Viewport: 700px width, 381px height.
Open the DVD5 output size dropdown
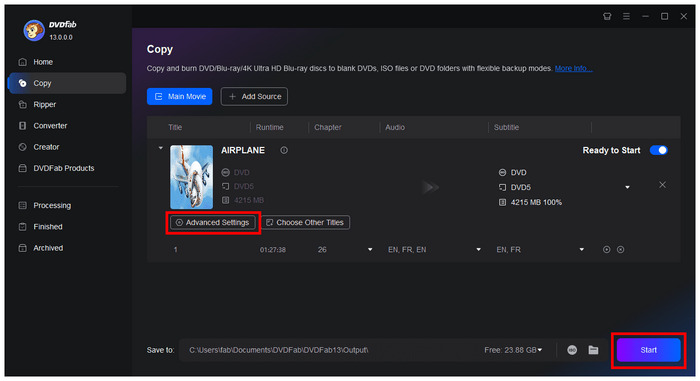[x=627, y=187]
